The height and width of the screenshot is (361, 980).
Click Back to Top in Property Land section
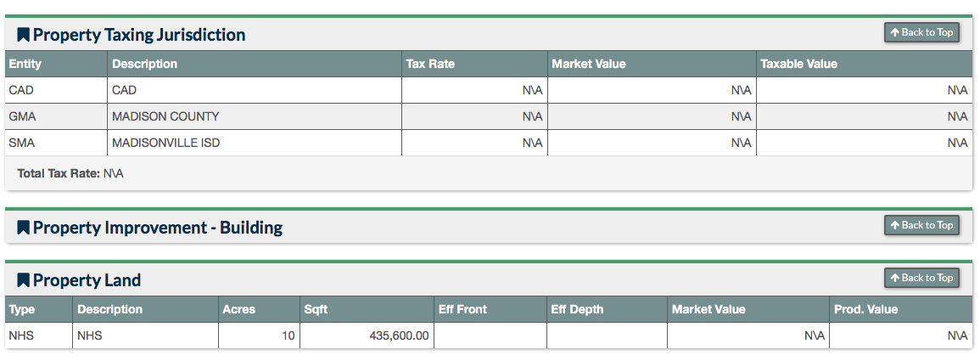point(921,278)
